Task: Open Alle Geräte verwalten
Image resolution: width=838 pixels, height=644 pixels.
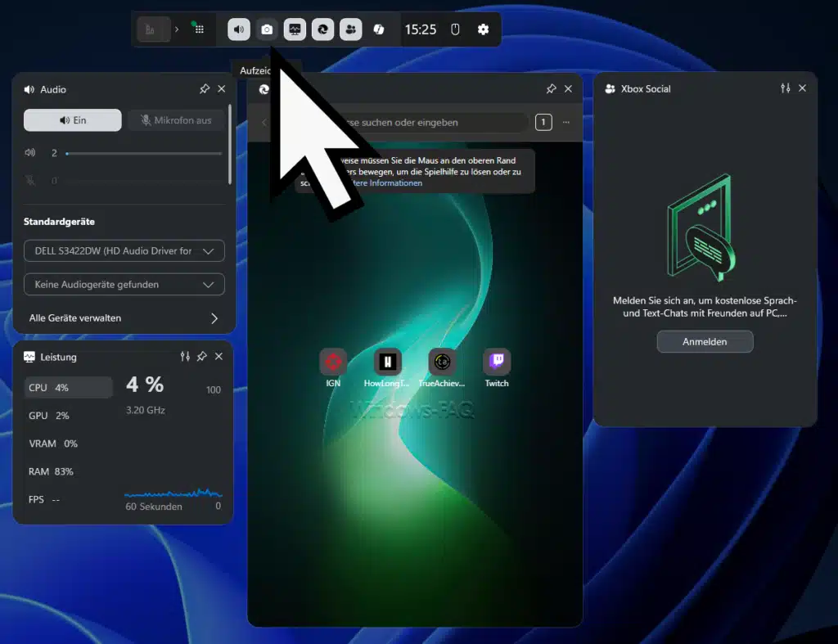Action: point(124,318)
